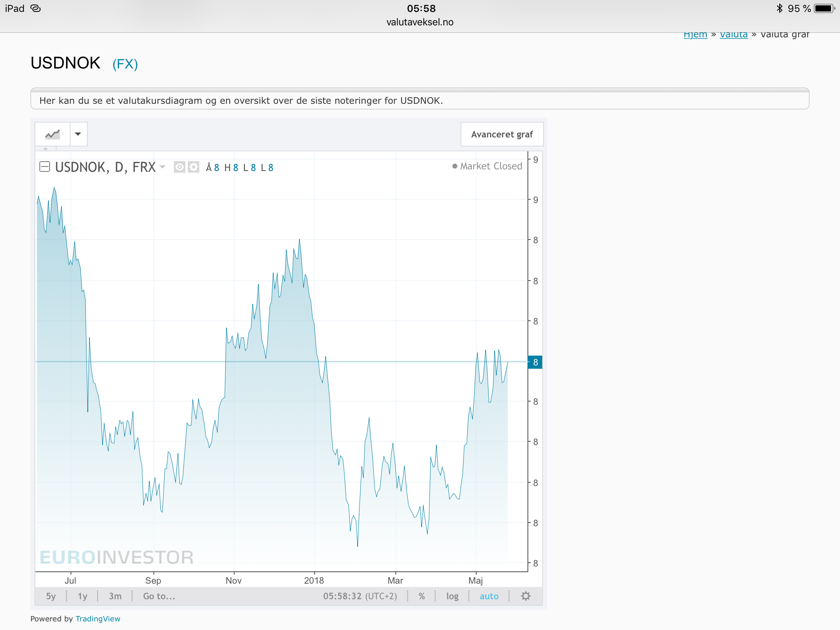Open series format gear icon in legend
The width and height of the screenshot is (840, 630).
pos(194,167)
